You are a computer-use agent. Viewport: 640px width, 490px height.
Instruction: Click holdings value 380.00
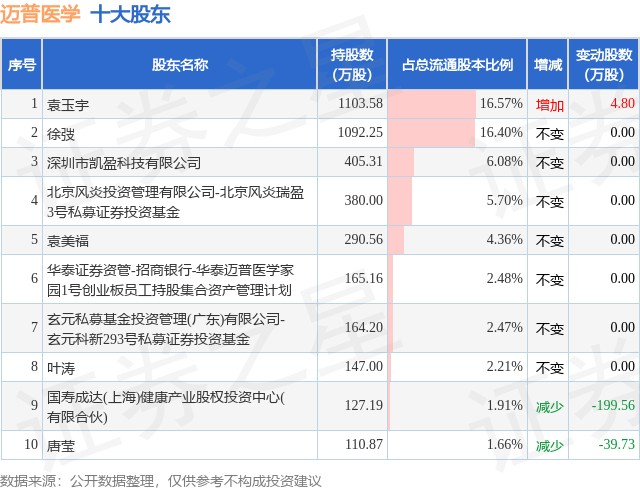point(364,200)
